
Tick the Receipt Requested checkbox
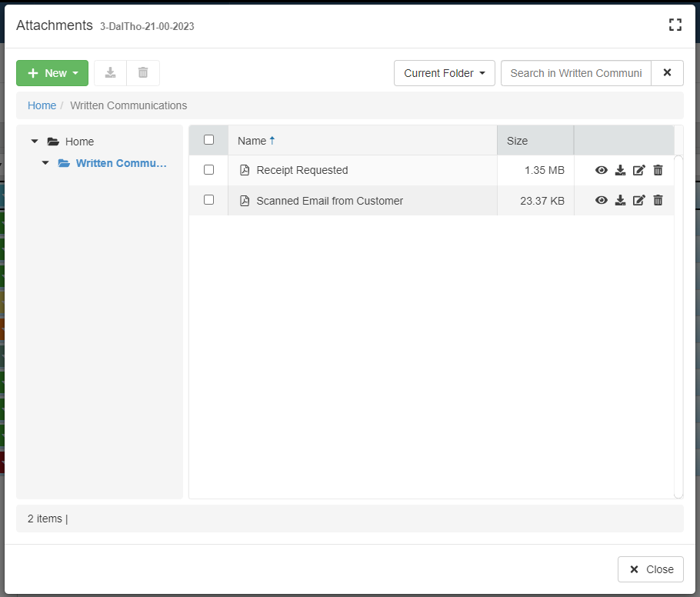click(x=208, y=170)
